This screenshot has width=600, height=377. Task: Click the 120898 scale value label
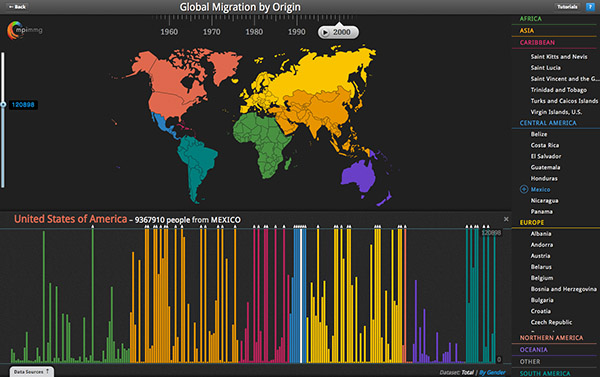(23, 104)
